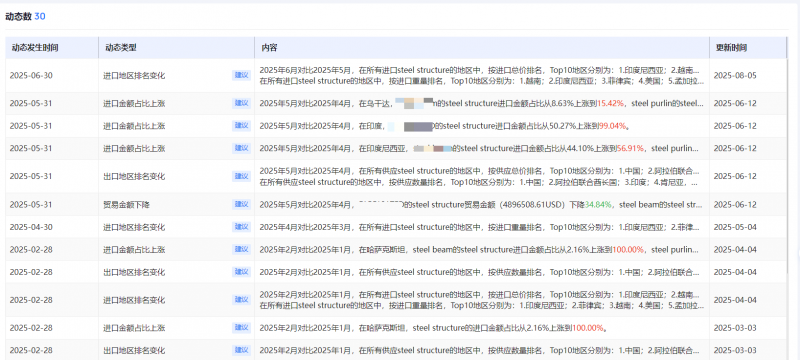Click 建议 tag in the 2025-06-30 row
Screen dimensions: 800x360
[241, 75]
